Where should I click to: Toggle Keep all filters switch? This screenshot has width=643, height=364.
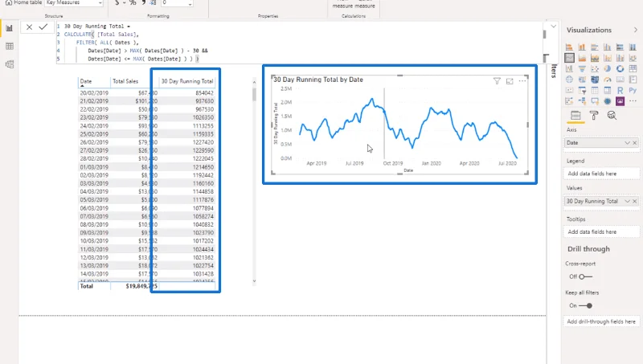click(x=586, y=306)
